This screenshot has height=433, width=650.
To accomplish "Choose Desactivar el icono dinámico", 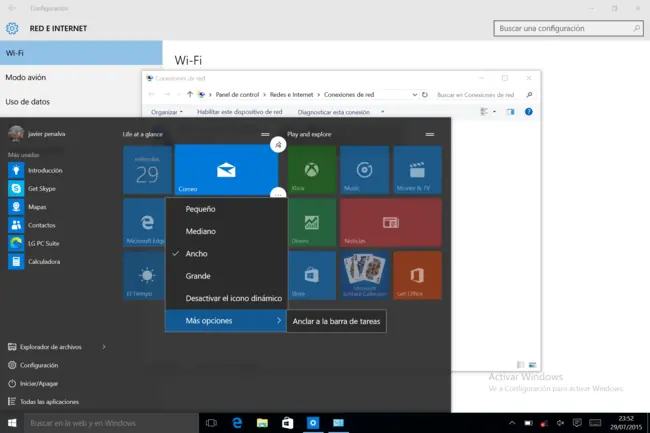I will (226, 298).
